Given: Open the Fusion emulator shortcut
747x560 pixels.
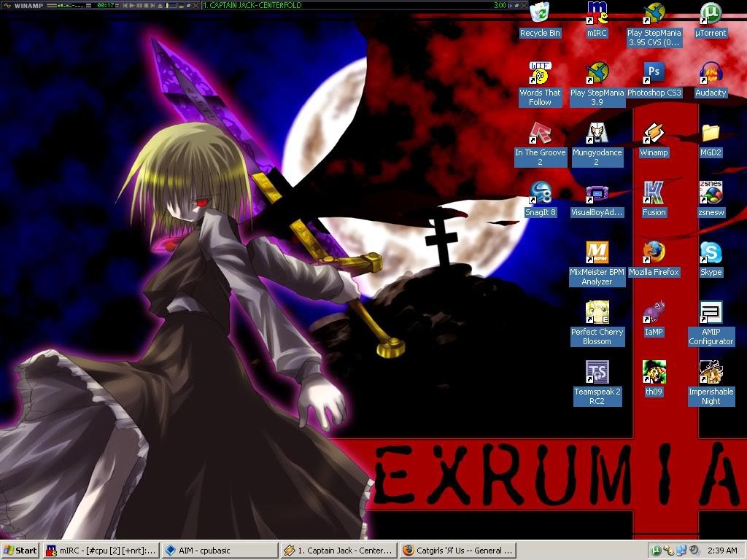Looking at the screenshot, I should click(654, 200).
